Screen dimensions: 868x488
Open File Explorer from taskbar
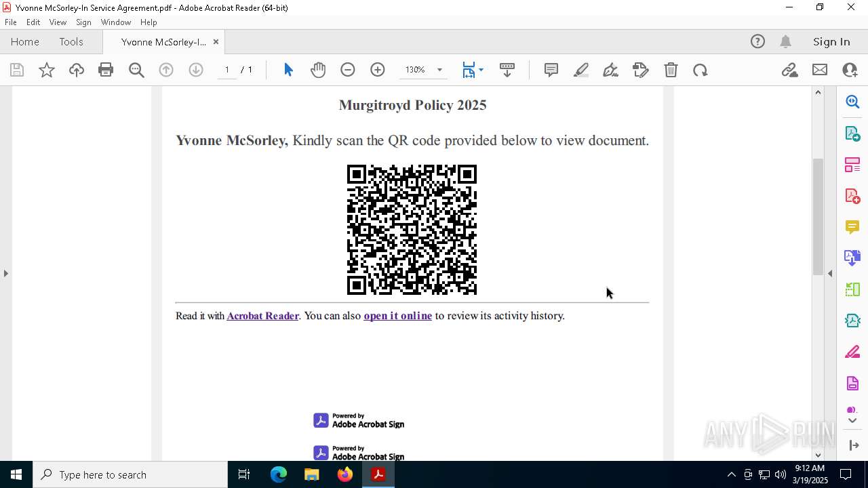click(311, 474)
